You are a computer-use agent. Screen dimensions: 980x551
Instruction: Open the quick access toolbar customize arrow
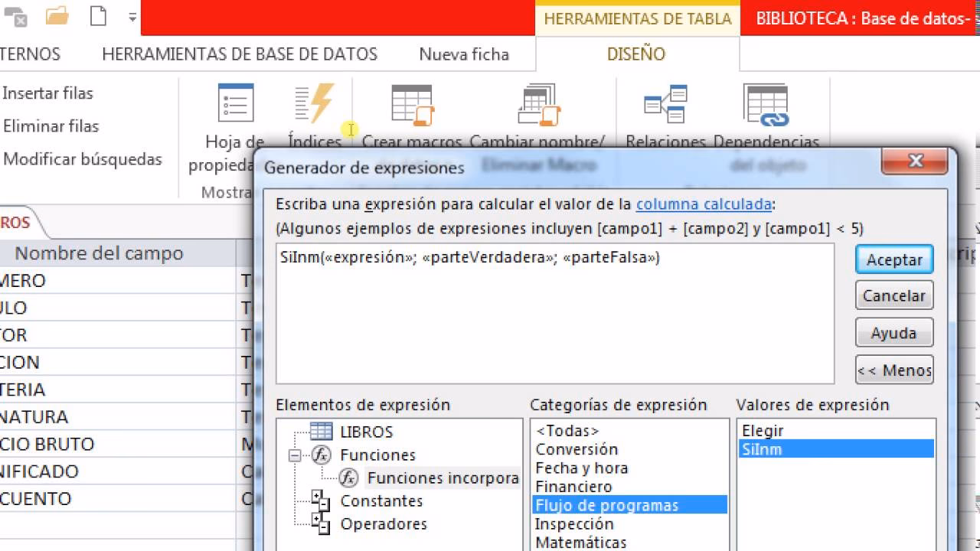(x=132, y=17)
